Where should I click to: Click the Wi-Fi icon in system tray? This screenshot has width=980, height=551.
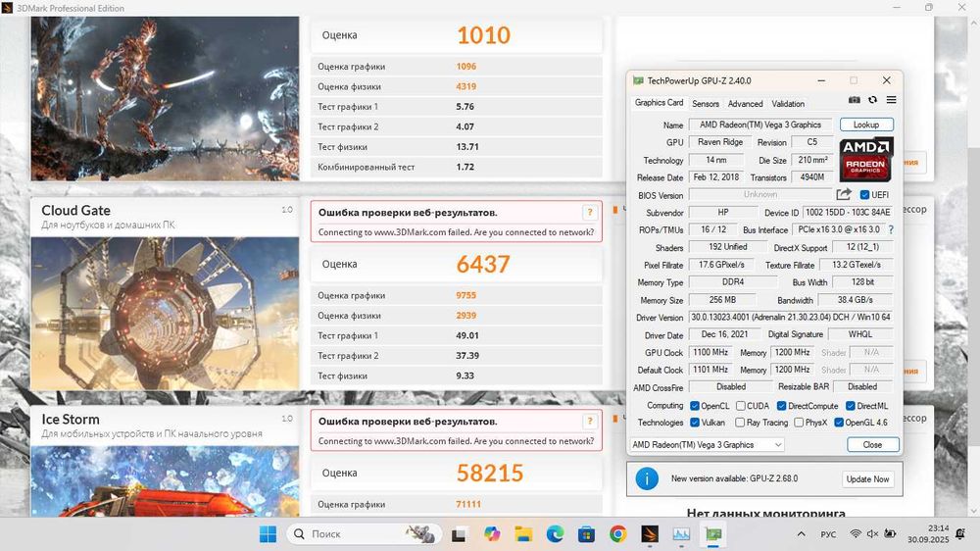856,534
